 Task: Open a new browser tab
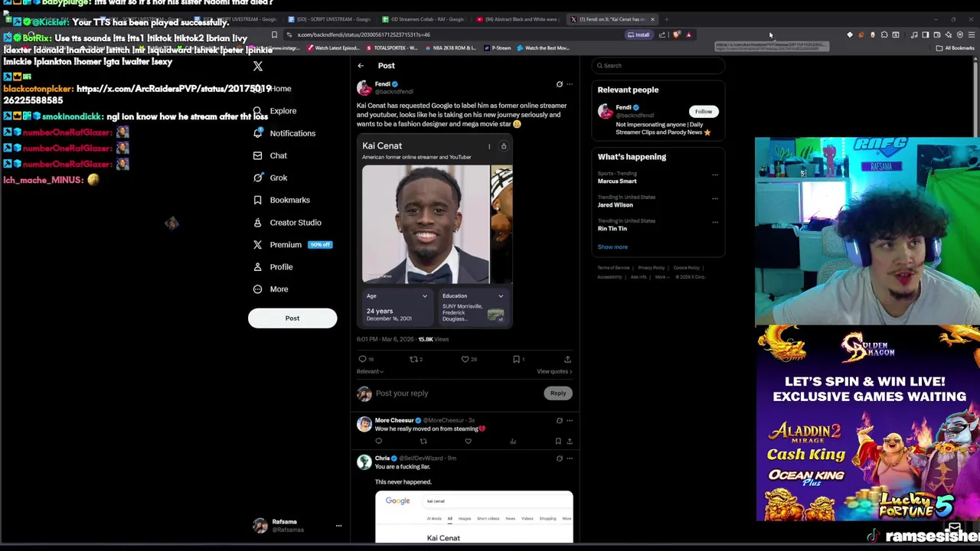(x=667, y=19)
